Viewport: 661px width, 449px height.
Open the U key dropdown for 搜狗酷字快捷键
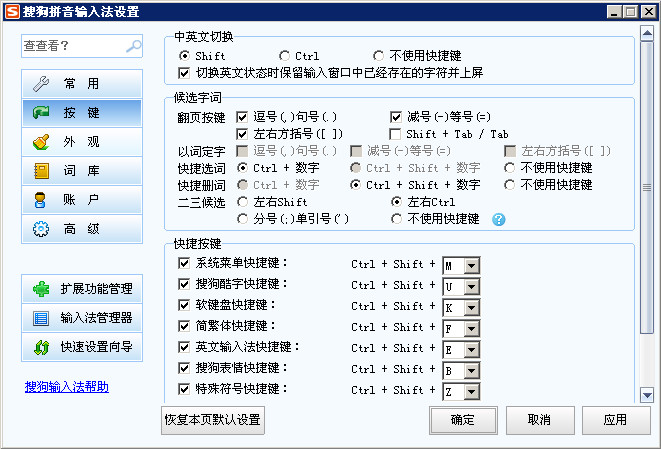pos(471,287)
